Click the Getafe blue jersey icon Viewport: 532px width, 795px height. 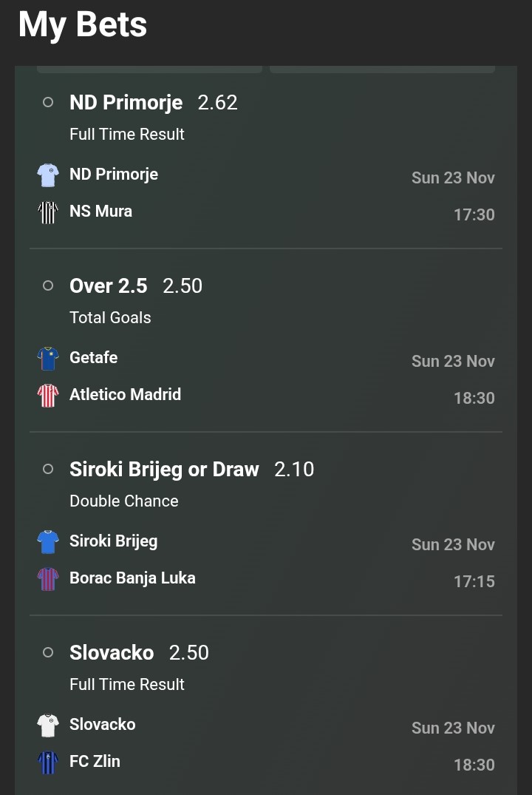click(48, 359)
